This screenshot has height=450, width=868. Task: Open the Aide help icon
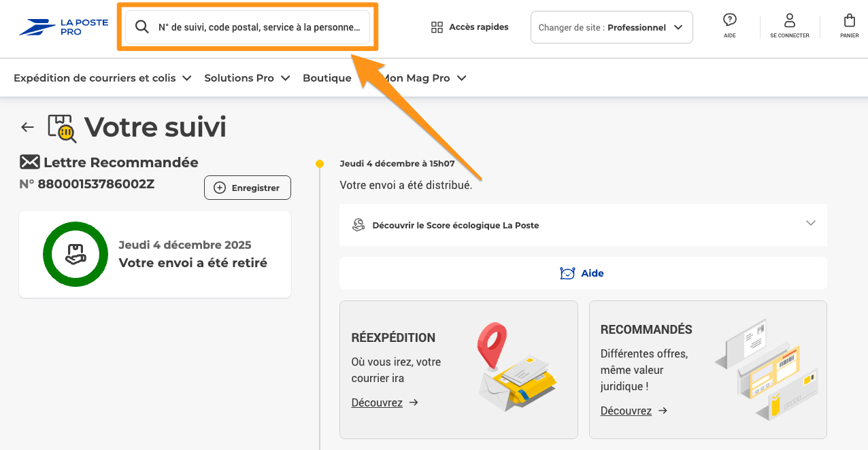tap(730, 25)
